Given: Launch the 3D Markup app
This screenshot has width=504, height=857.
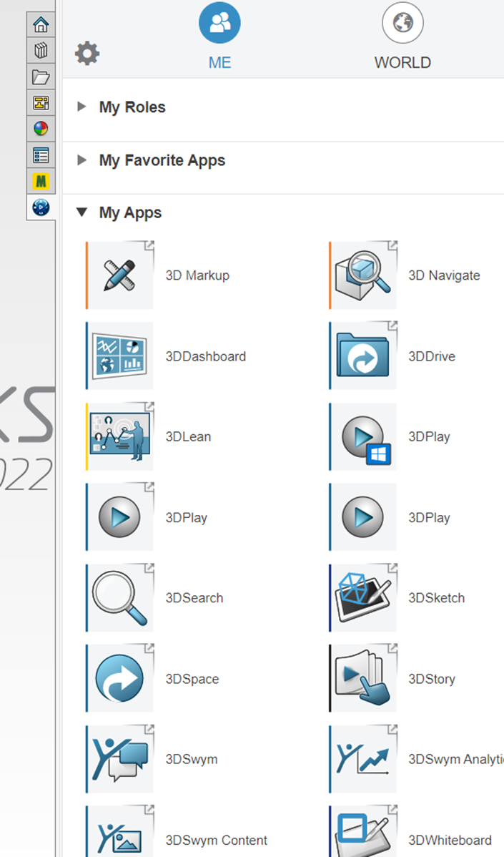Looking at the screenshot, I should [x=120, y=275].
